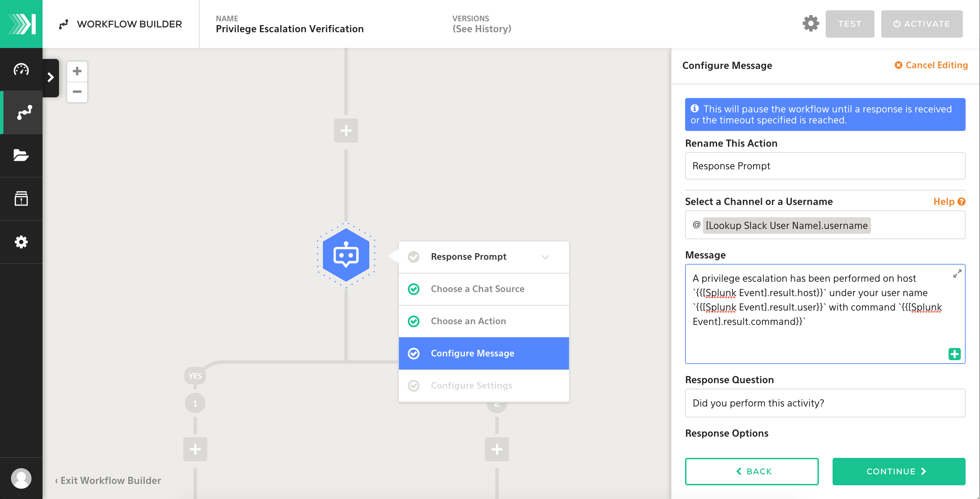Open the dashboard gauge icon in sidebar

pyautogui.click(x=21, y=70)
